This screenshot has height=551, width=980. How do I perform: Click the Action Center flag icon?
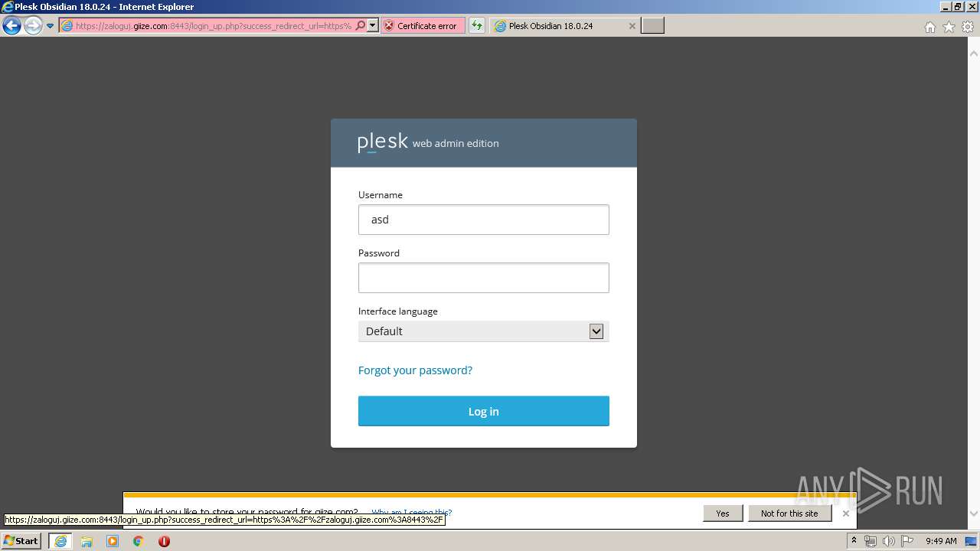tap(906, 541)
